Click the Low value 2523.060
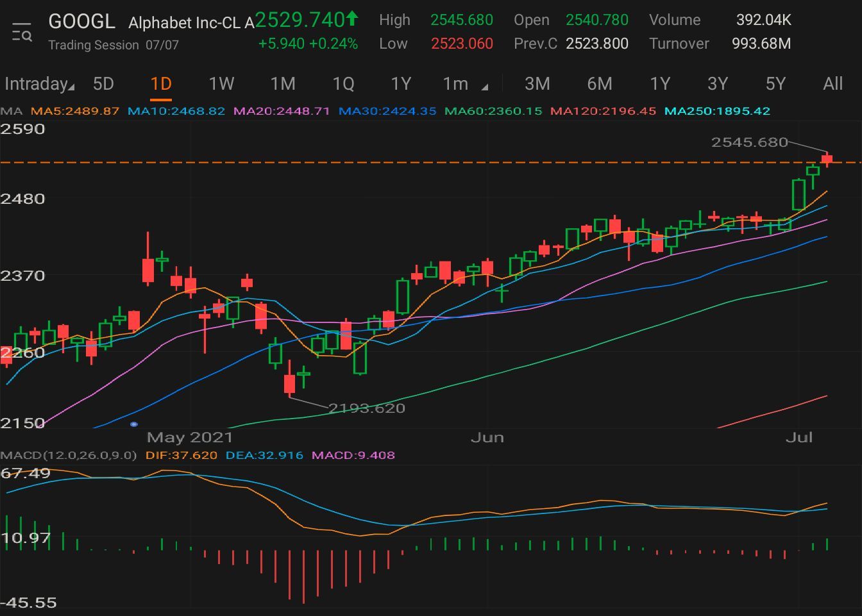 coord(462,44)
